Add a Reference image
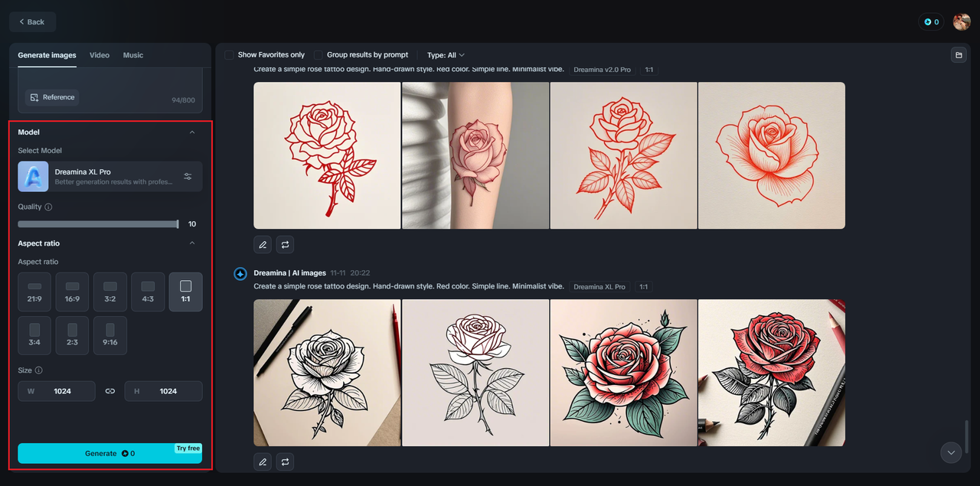This screenshot has height=486, width=980. click(x=52, y=97)
